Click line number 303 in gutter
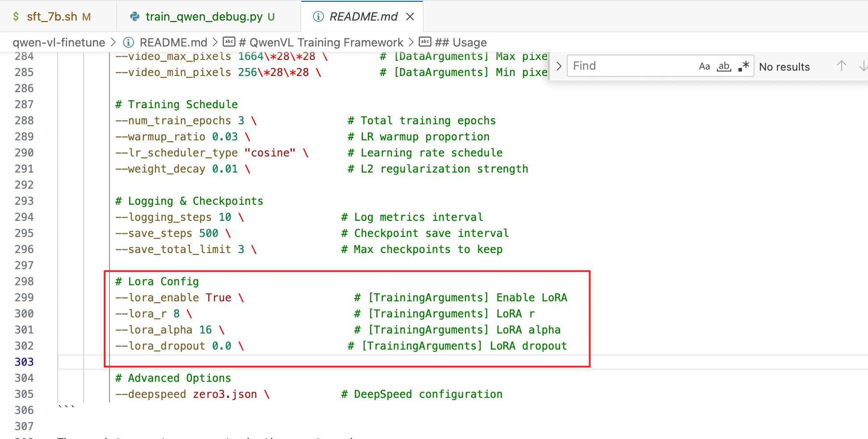Viewport: 868px width, 439px height. point(24,362)
